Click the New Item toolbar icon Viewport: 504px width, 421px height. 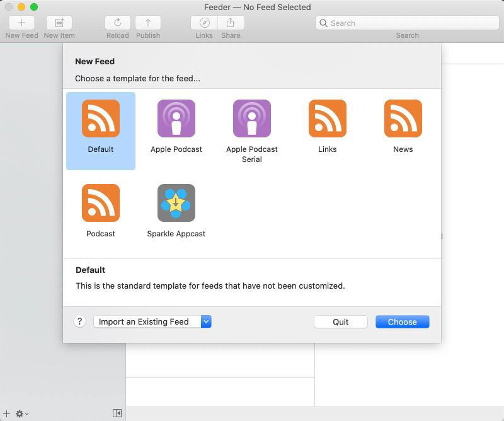pos(59,23)
